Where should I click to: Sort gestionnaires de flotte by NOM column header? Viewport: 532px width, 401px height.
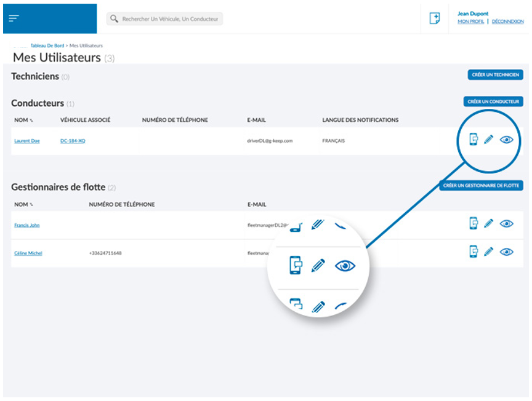pos(23,204)
